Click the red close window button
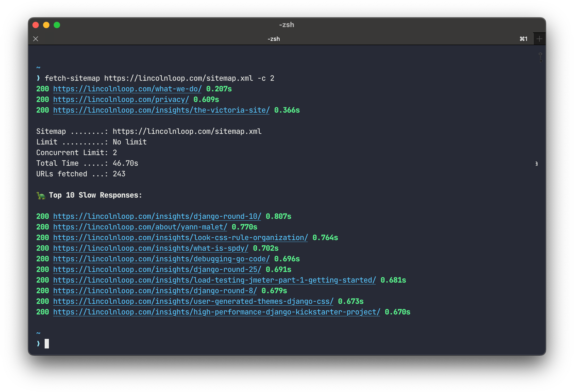The width and height of the screenshot is (574, 392). (x=36, y=25)
